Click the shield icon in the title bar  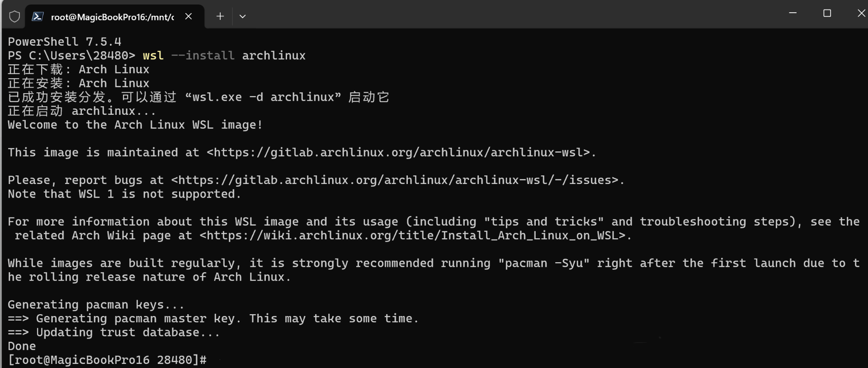[14, 16]
